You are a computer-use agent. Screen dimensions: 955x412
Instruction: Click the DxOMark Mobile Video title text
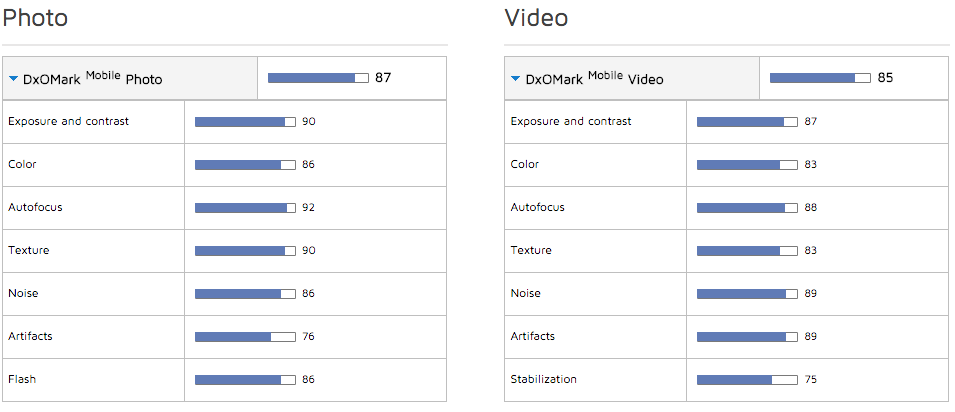click(x=594, y=78)
